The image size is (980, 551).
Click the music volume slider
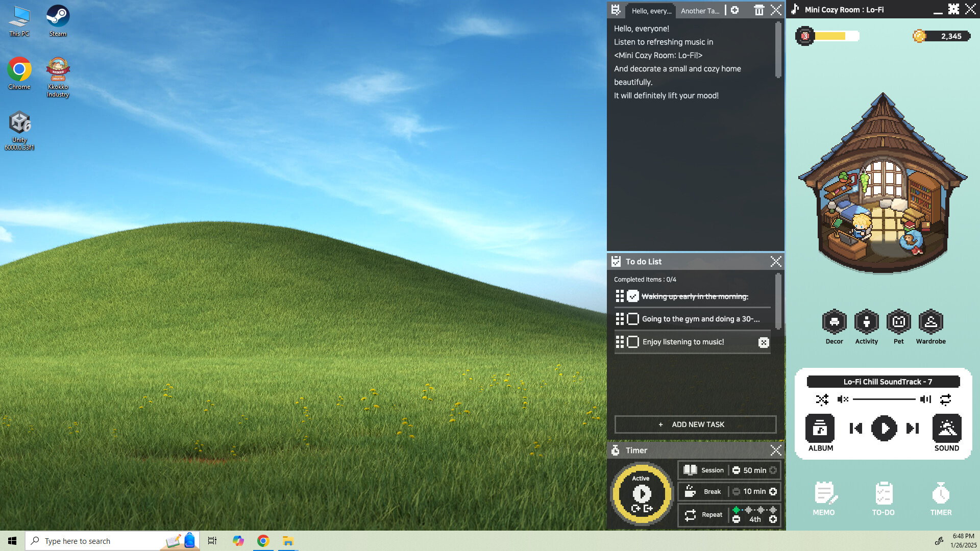point(884,399)
